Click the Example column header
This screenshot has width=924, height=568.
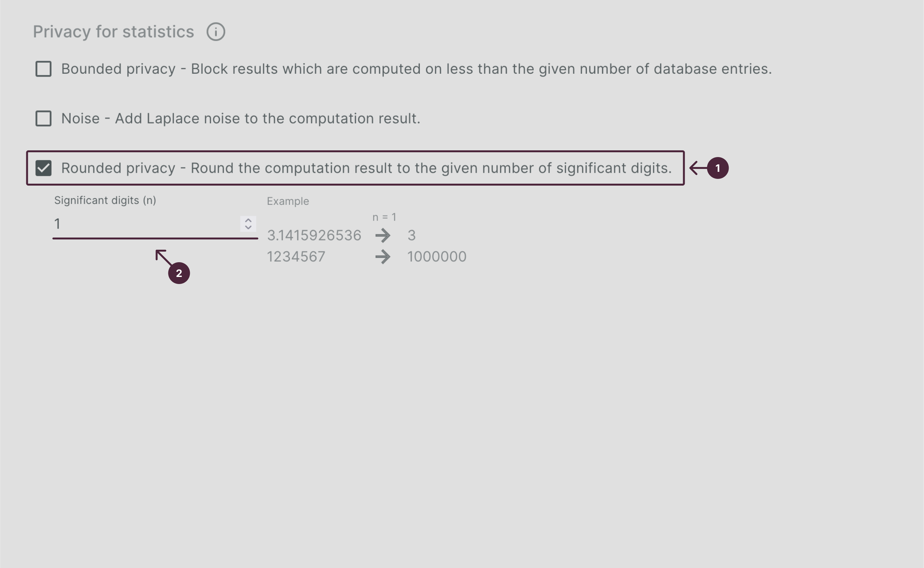(x=288, y=201)
